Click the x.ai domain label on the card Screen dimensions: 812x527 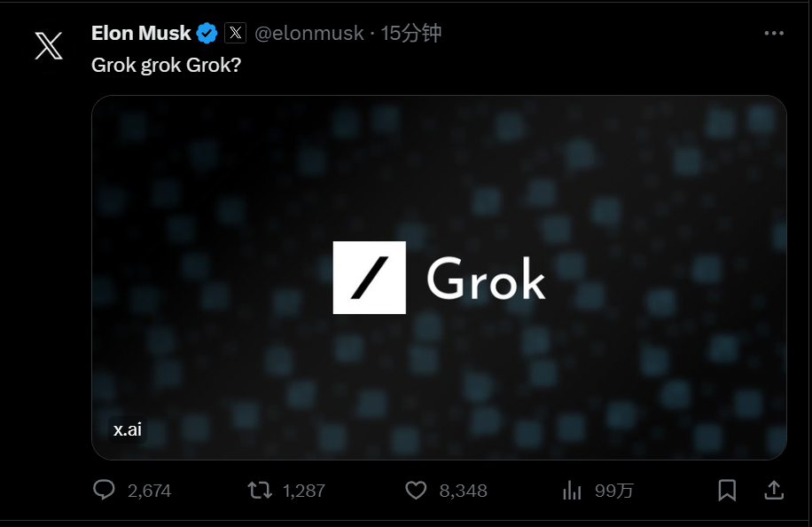click(x=128, y=429)
